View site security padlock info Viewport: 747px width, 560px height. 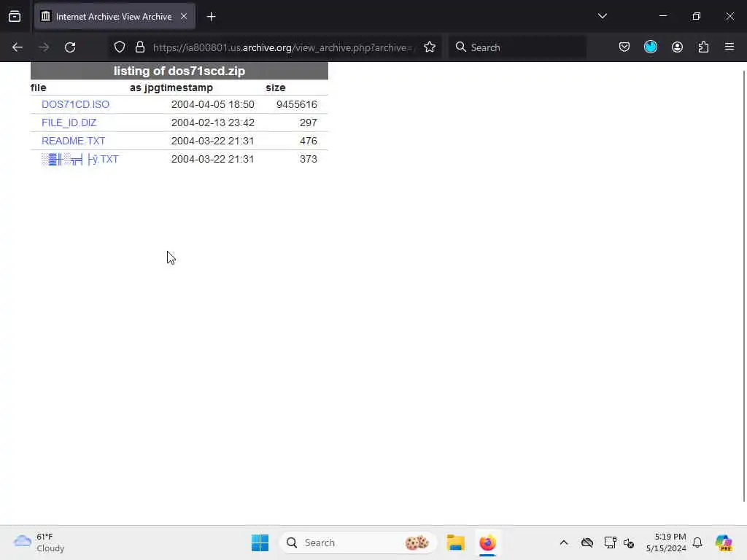(139, 47)
